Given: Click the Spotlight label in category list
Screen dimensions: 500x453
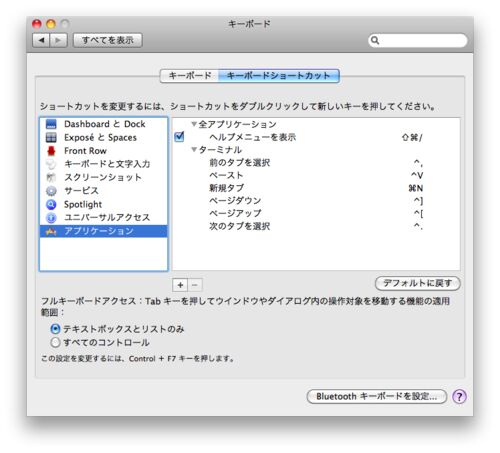Looking at the screenshot, I should [83, 204].
